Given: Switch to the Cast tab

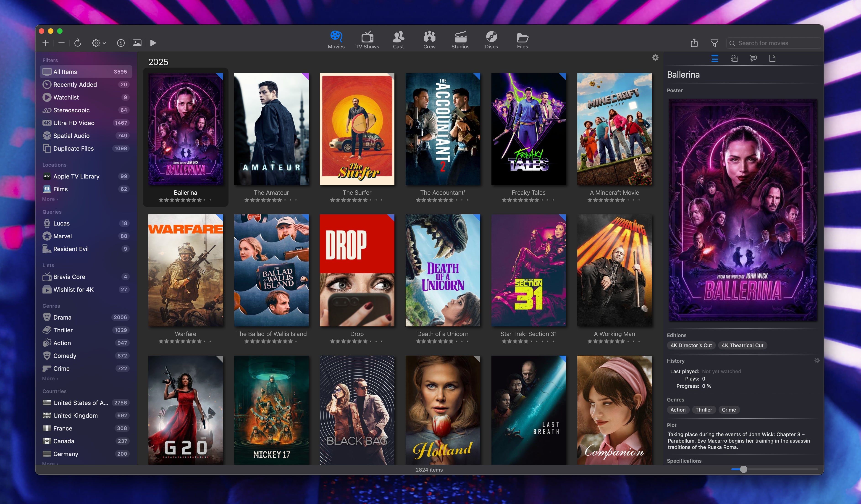Looking at the screenshot, I should tap(398, 40).
